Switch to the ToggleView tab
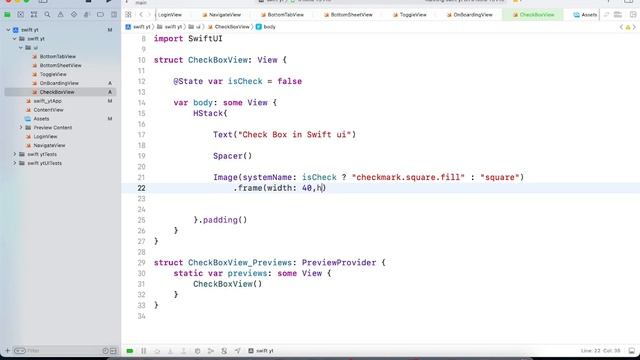The image size is (640, 360). point(410,15)
